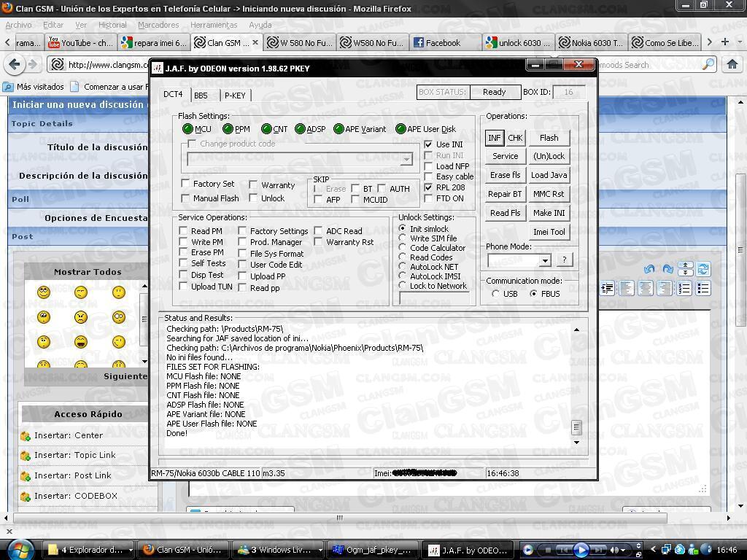Enable the Easy cable checkbox

click(x=428, y=176)
